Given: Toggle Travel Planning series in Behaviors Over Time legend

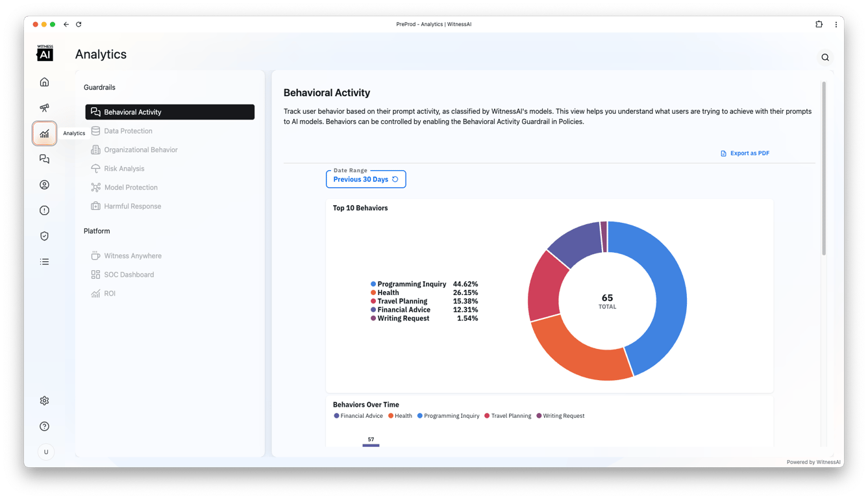Looking at the screenshot, I should 508,416.
